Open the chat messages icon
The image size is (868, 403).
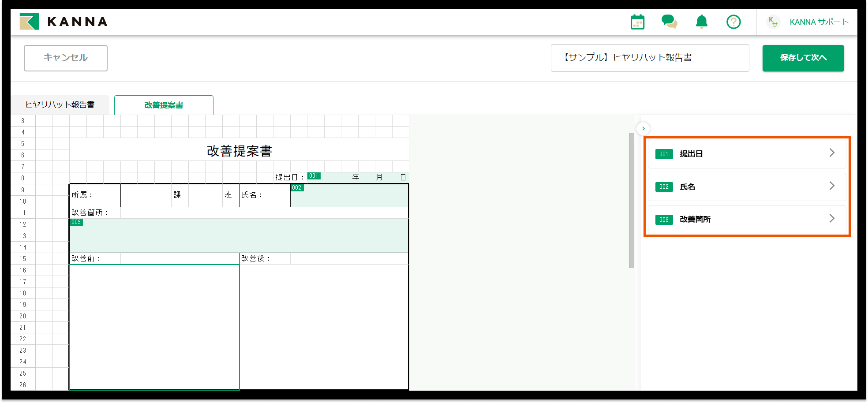[670, 21]
